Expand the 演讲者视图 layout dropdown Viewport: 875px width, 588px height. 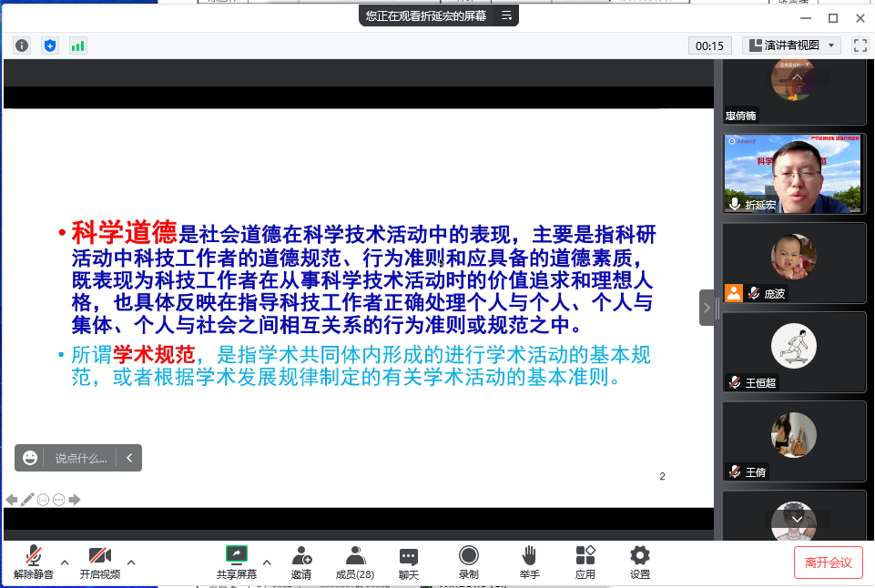click(791, 46)
